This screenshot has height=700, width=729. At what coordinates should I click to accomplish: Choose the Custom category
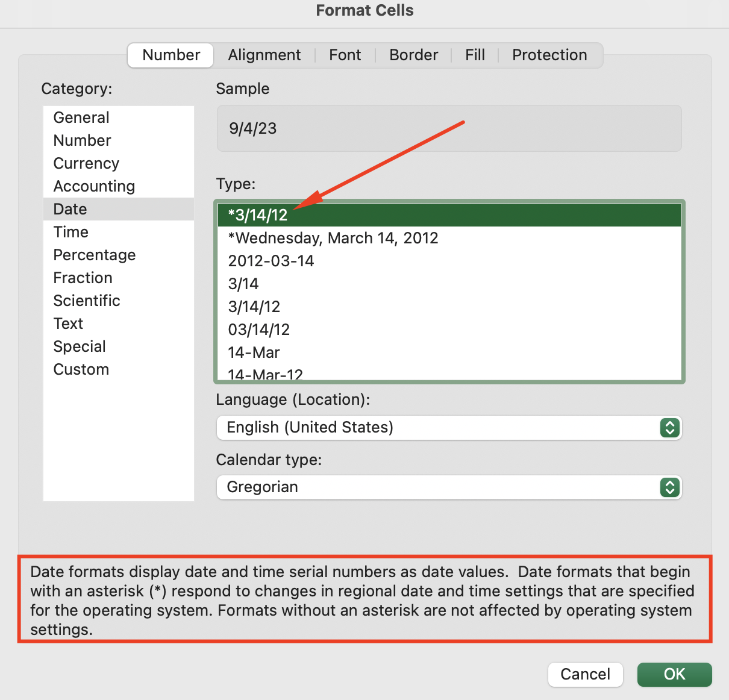coord(119,369)
